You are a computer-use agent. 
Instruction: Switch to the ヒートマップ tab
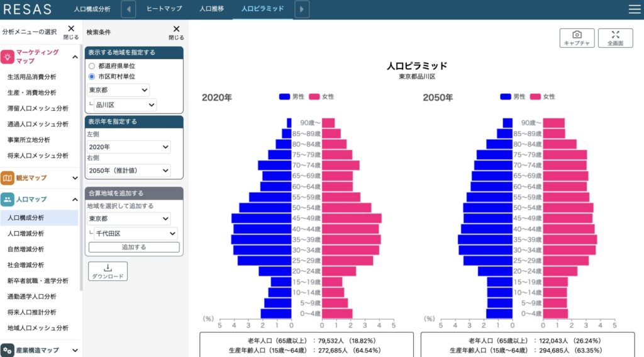(164, 9)
